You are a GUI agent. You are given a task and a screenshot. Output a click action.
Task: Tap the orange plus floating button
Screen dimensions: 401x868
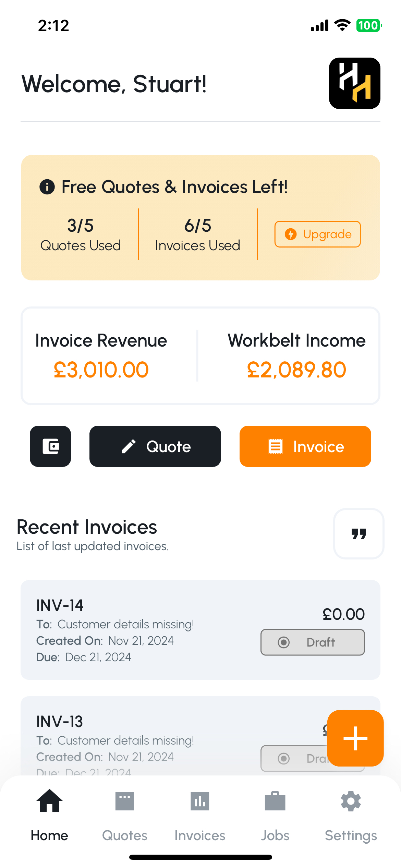(355, 738)
